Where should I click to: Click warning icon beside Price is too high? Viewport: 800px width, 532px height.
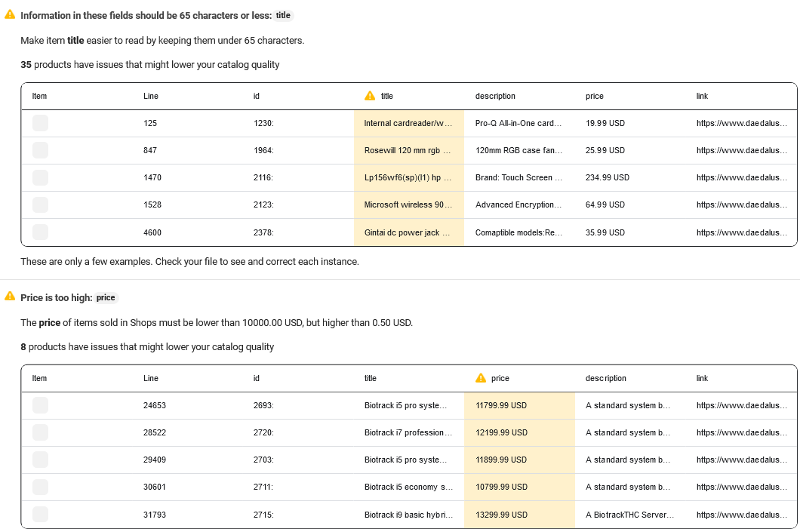(x=10, y=297)
